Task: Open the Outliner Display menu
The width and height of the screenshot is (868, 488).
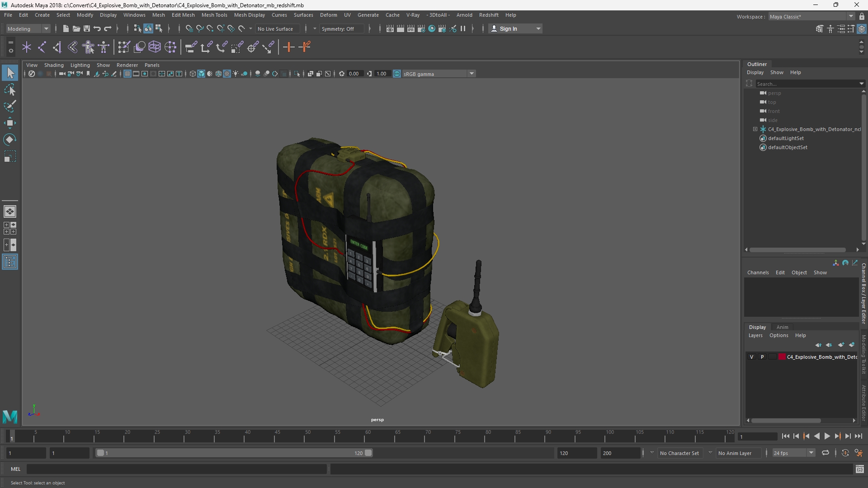Action: click(x=755, y=72)
